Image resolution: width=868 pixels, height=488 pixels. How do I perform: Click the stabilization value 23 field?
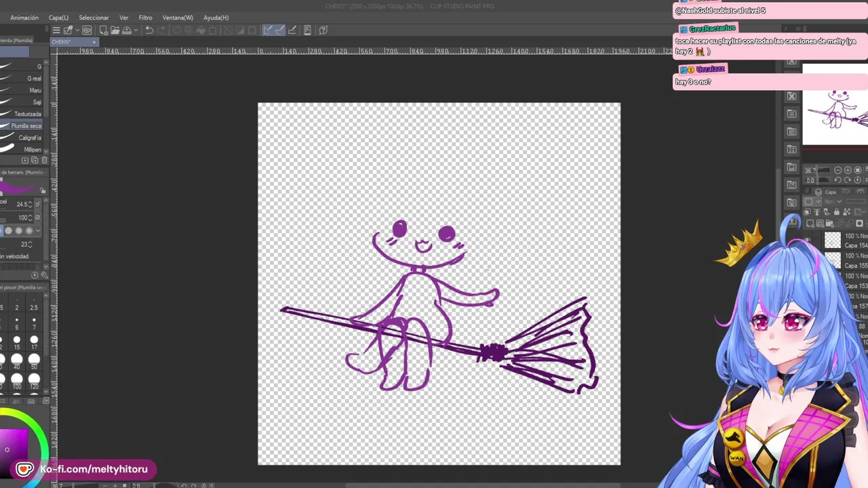coord(26,244)
